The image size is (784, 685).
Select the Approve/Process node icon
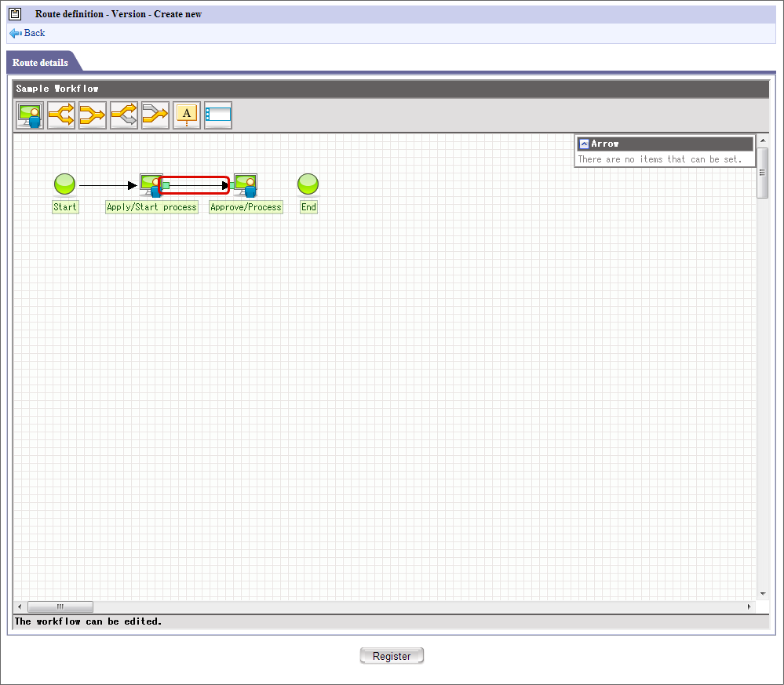[246, 185]
